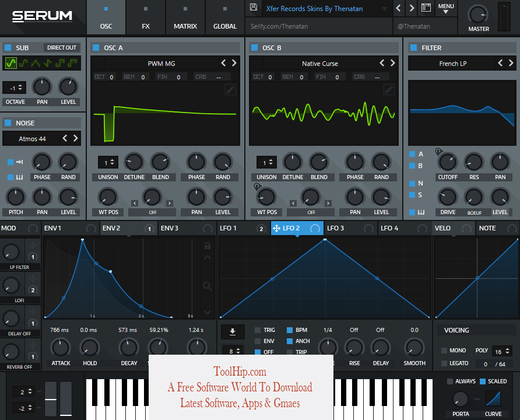Toggle the noise one-shot arrow icon
The width and height of the screenshot is (520, 420).
[x=20, y=162]
